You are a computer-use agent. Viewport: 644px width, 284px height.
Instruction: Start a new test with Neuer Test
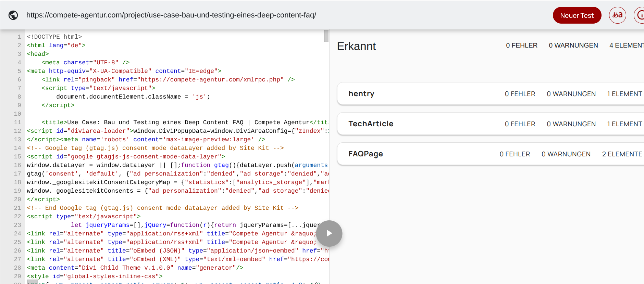577,15
